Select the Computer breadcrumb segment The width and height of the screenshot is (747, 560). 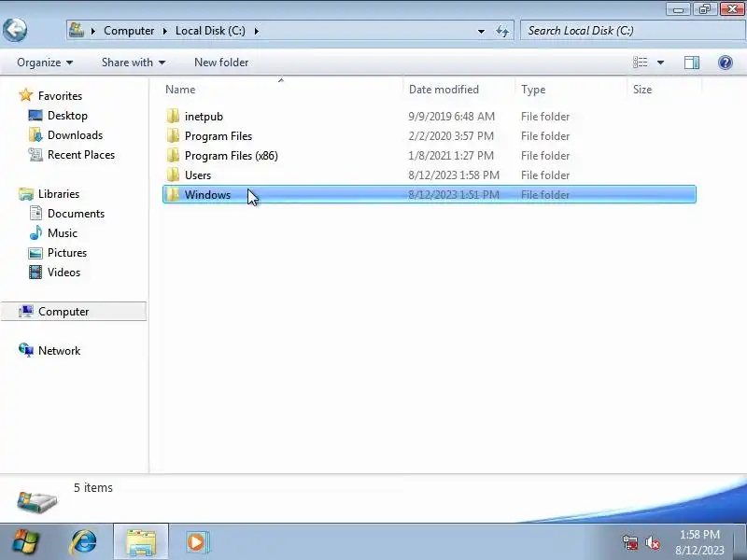129,31
